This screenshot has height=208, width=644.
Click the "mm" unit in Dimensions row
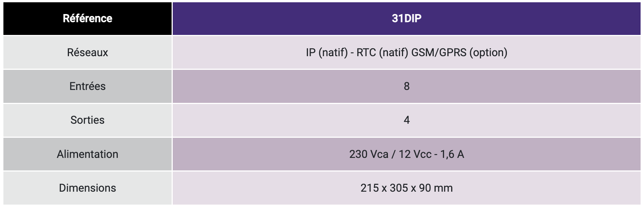coord(444,188)
